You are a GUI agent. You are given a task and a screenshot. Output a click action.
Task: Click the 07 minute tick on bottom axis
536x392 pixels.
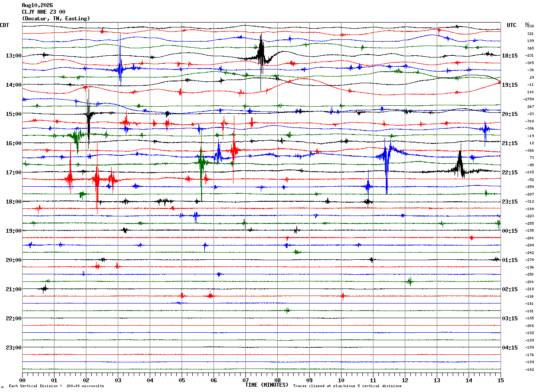245,380
